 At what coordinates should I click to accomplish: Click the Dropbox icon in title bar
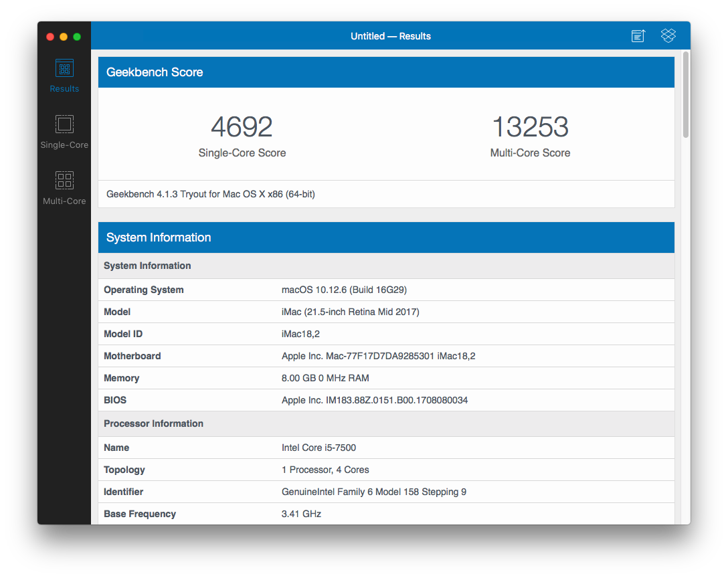click(x=668, y=36)
